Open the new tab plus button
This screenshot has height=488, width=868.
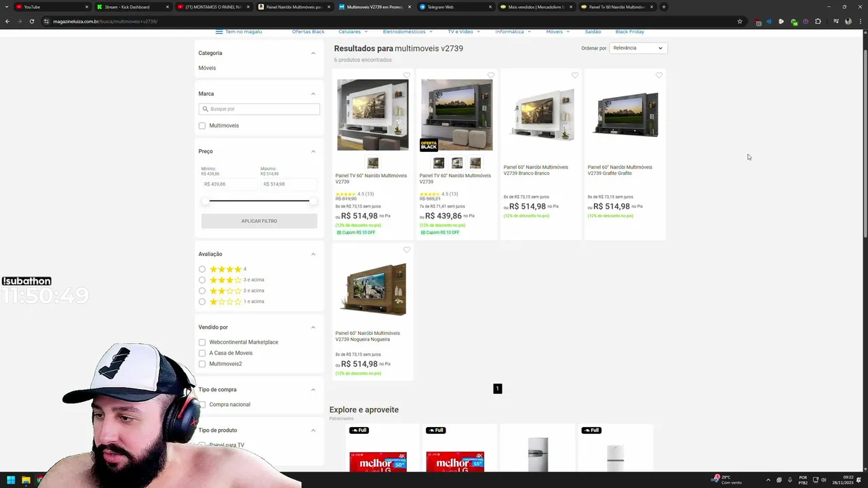[x=664, y=7]
